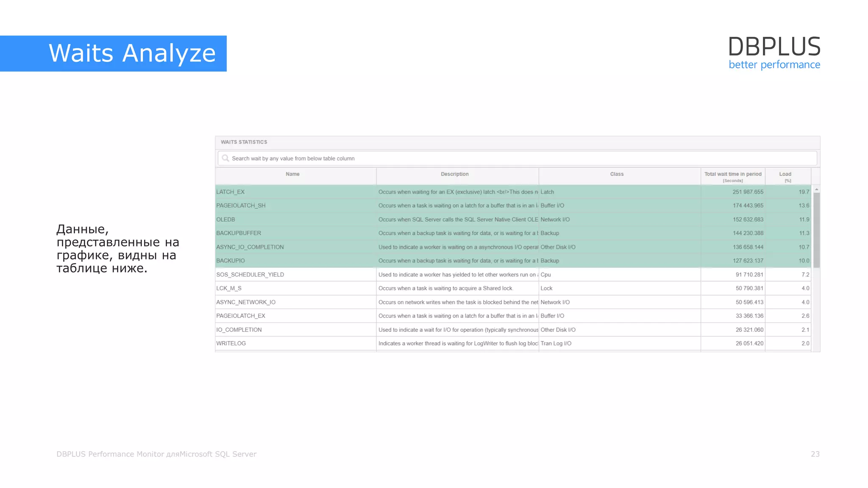Click the 136 658.144 wait time value
Image resolution: width=868 pixels, height=488 pixels.
[748, 247]
